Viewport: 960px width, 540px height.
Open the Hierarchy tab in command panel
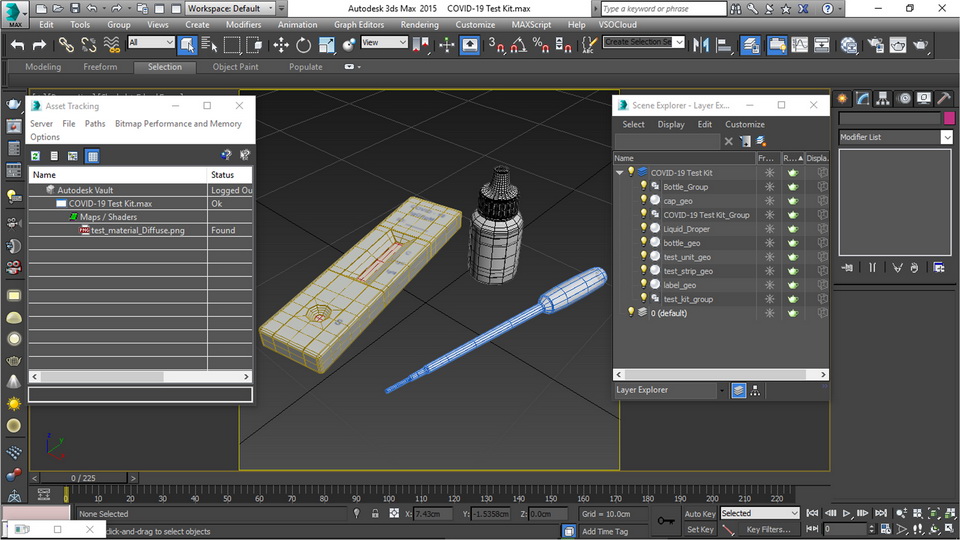884,98
